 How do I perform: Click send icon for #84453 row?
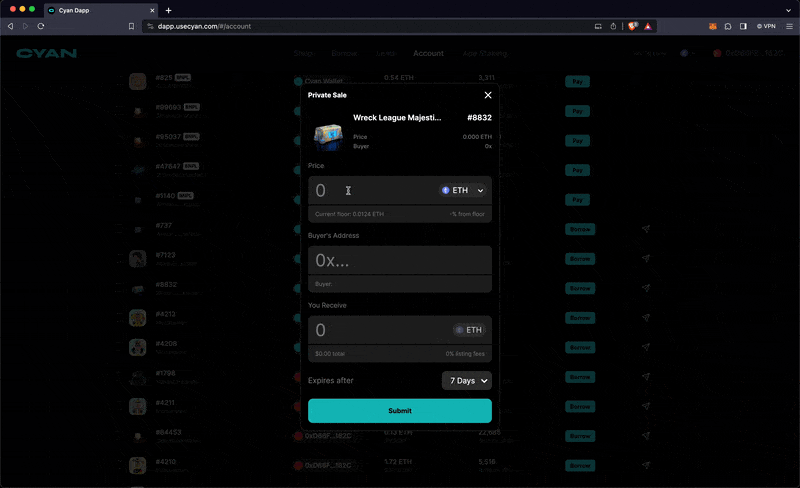click(x=646, y=436)
